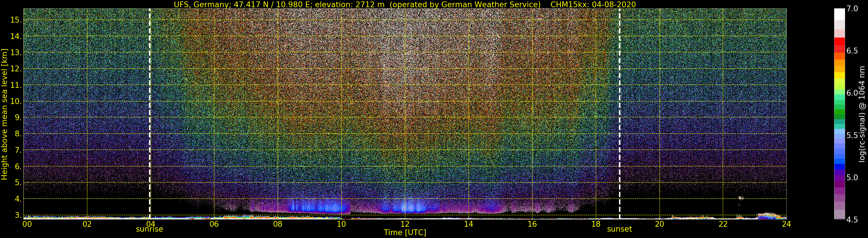
Task: Click height tick '15.'
Action: 16,20
